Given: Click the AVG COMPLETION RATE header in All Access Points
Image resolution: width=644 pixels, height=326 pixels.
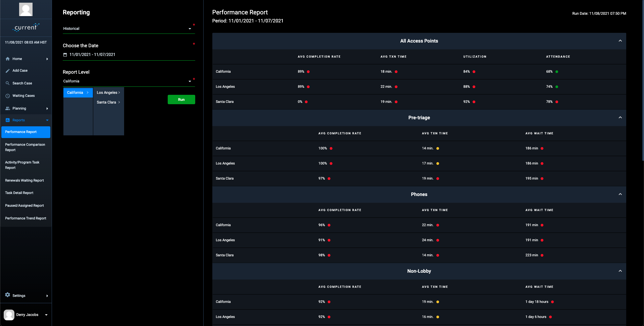Looking at the screenshot, I should [x=319, y=57].
